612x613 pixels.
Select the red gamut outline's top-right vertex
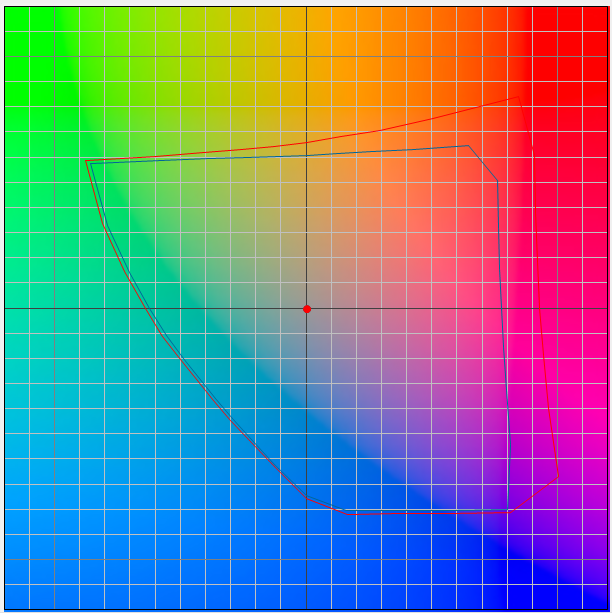click(519, 97)
